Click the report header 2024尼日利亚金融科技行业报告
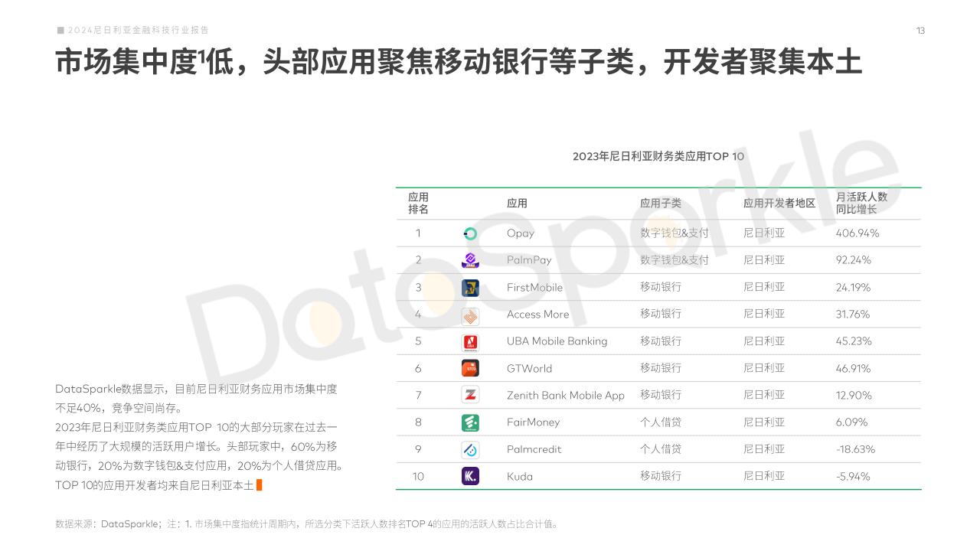 pos(139,30)
